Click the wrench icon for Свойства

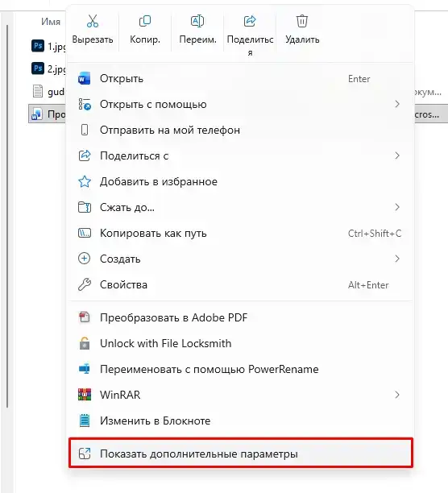coord(85,284)
